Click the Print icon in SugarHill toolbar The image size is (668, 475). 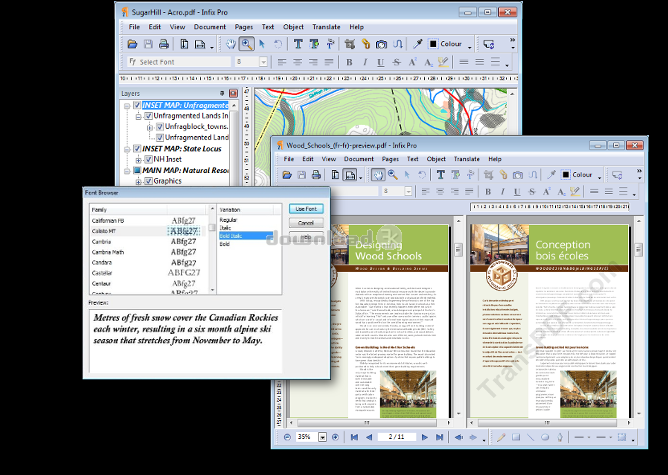[x=165, y=44]
